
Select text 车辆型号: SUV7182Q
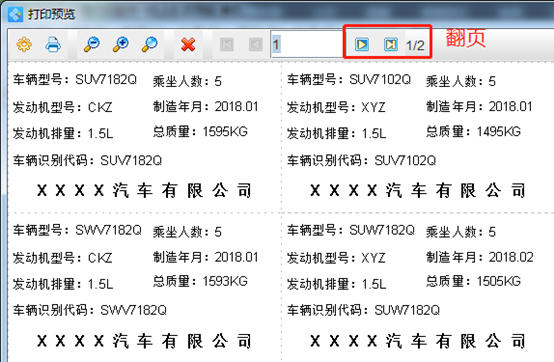75,80
